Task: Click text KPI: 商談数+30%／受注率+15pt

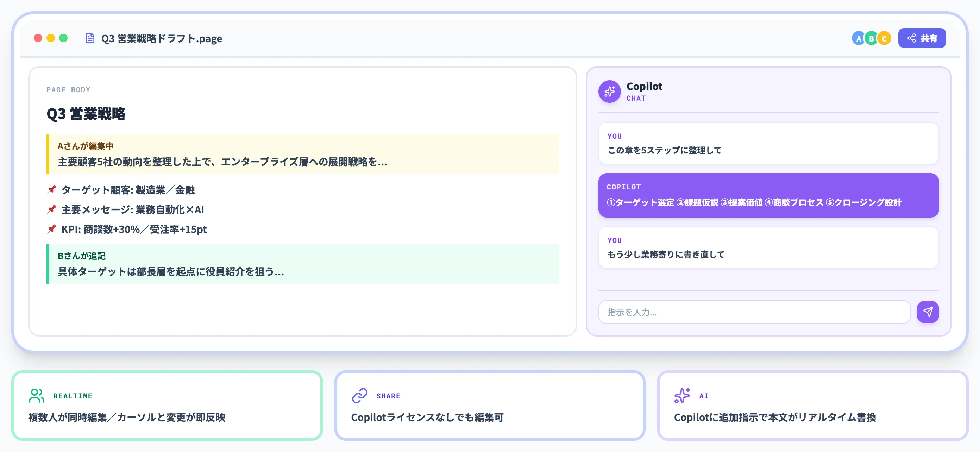Action: 134,230
